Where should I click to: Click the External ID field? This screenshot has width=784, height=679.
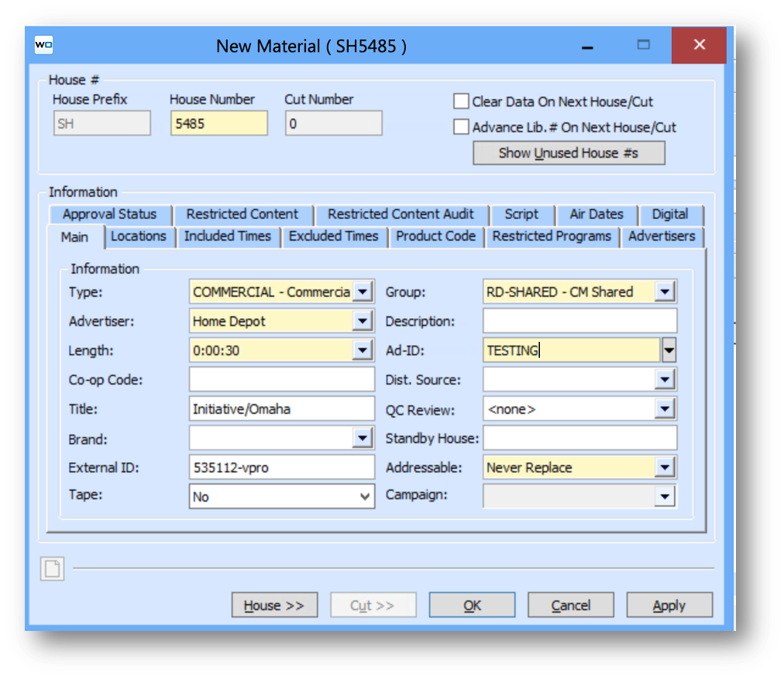point(282,467)
